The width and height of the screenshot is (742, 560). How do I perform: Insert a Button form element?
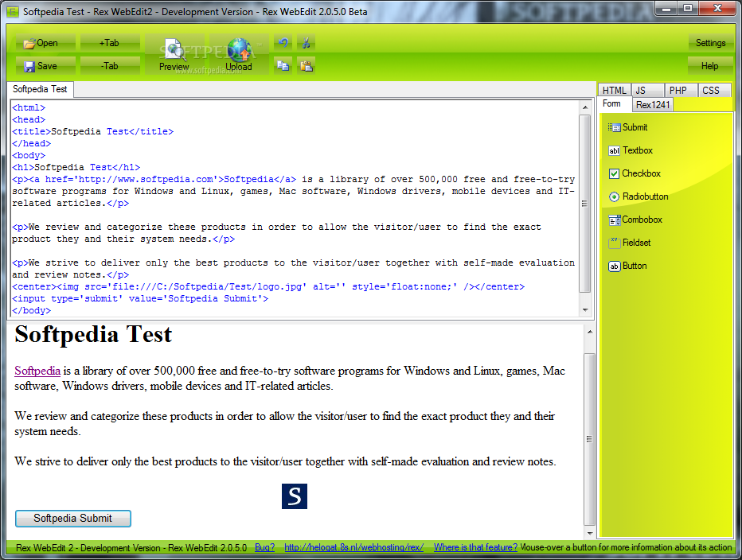tap(627, 266)
